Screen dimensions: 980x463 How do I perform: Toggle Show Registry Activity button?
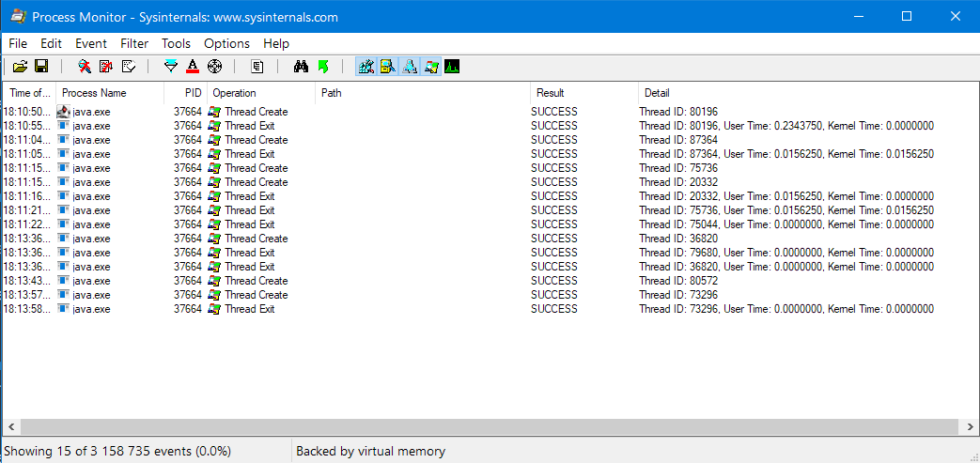pos(366,67)
